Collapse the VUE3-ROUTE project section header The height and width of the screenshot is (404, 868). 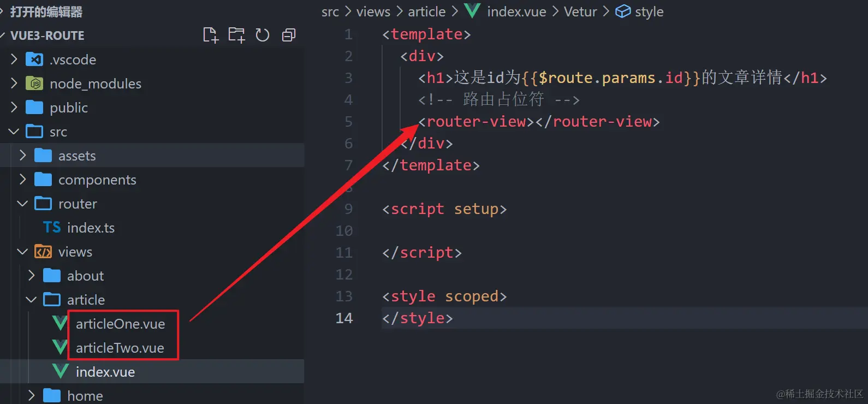[x=47, y=35]
